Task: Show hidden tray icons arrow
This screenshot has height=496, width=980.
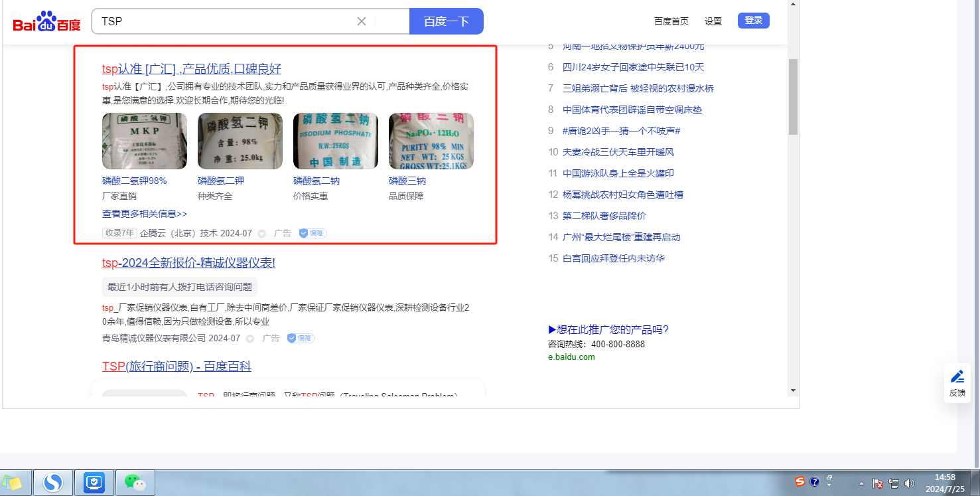Action: (861, 483)
